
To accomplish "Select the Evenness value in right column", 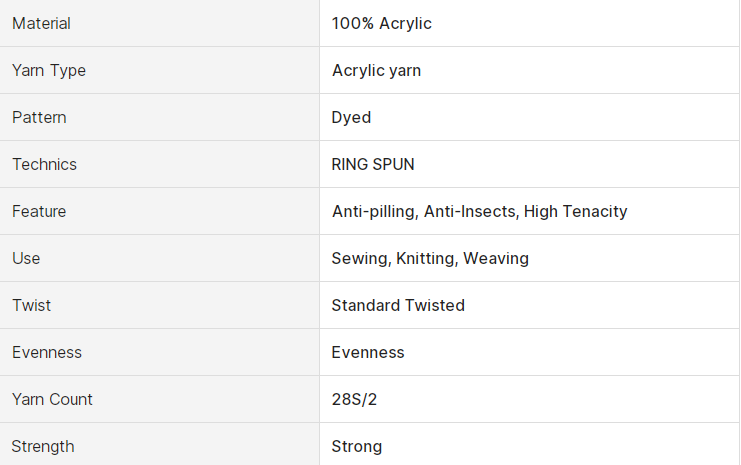I will (368, 353).
